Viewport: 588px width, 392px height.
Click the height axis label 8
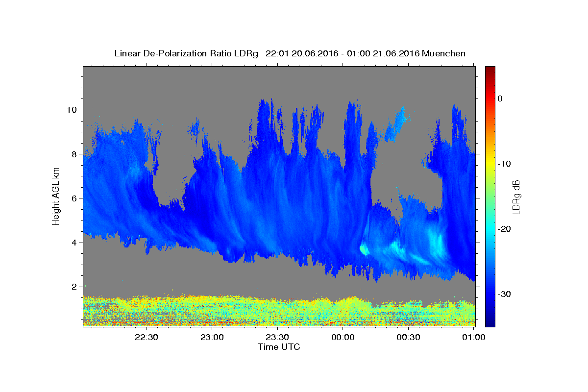click(x=75, y=154)
